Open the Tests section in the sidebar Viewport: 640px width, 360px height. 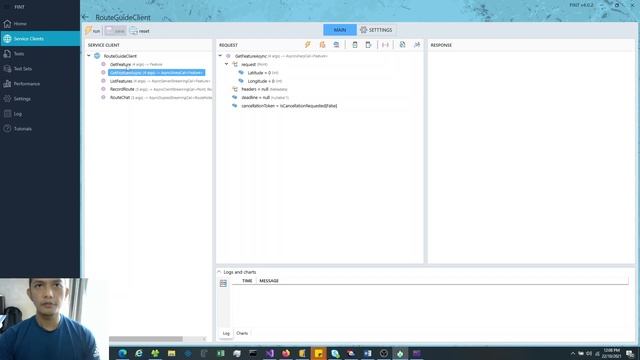tap(19, 54)
